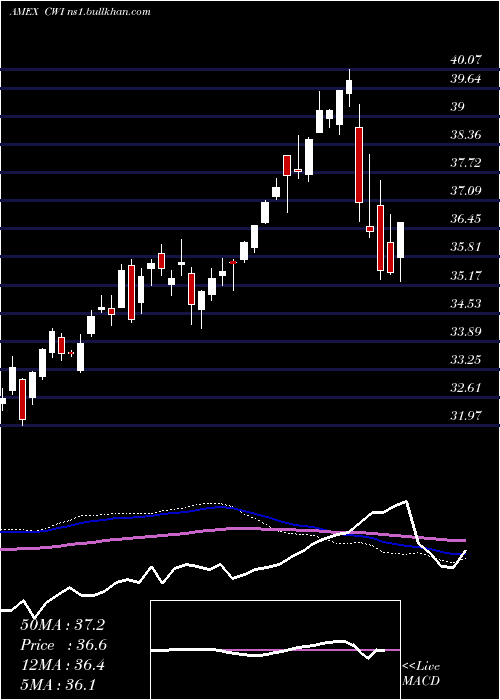500x700 pixels.
Task: Click the 40.07 price label
Action: click(x=466, y=60)
